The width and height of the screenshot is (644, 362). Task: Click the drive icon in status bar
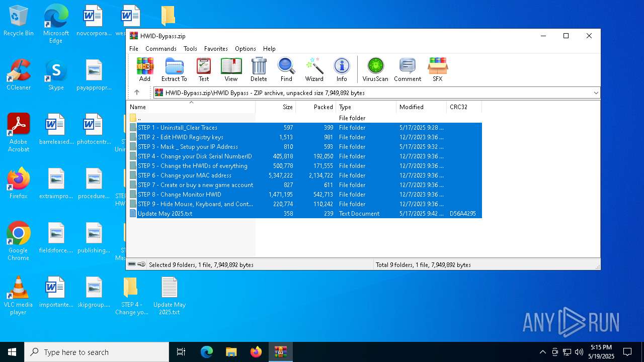pyautogui.click(x=132, y=264)
